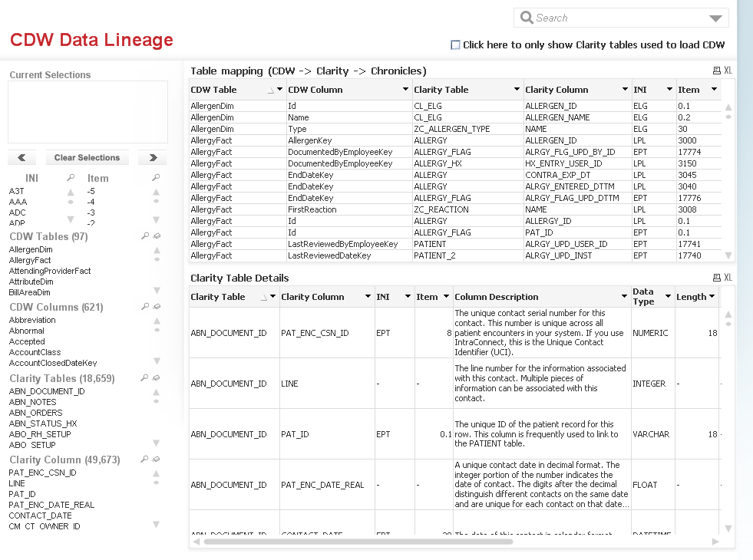This screenshot has width=753, height=560.
Task: Open Clarity Column dropdown in Table mapping
Action: pyautogui.click(x=625, y=89)
